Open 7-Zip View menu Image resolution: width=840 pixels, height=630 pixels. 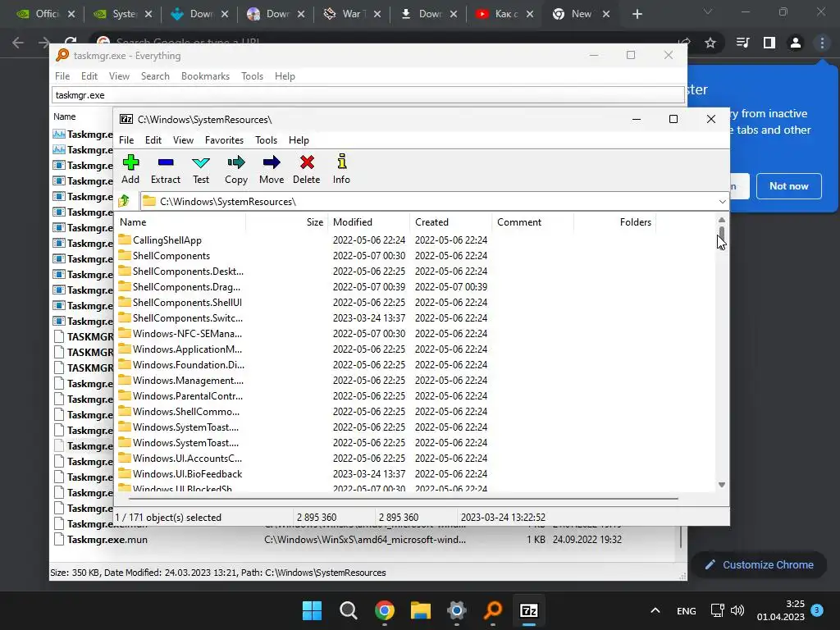[183, 139]
